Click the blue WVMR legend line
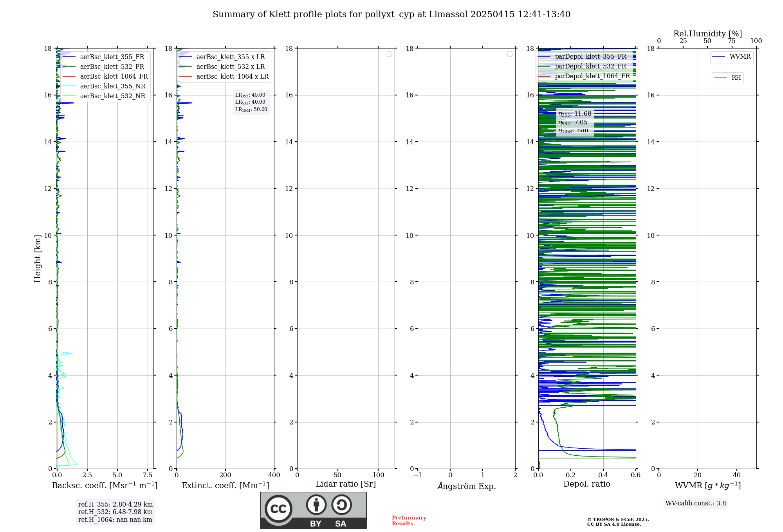The image size is (783, 532). [x=719, y=57]
